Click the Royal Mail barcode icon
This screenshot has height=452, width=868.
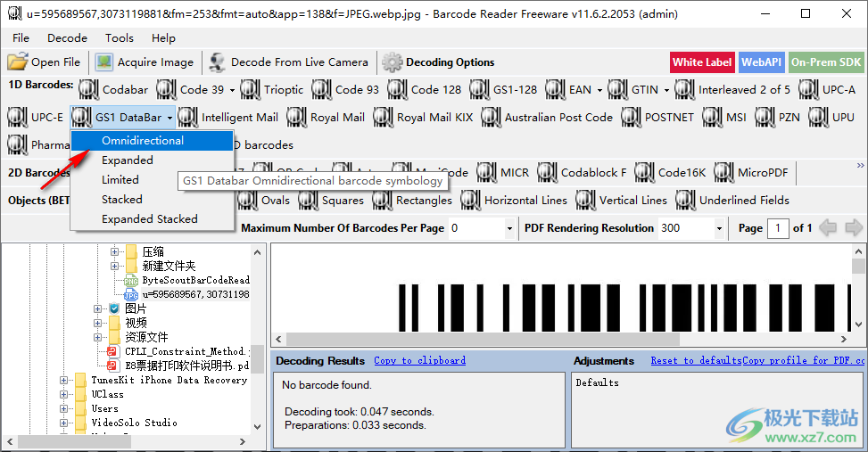(x=296, y=118)
